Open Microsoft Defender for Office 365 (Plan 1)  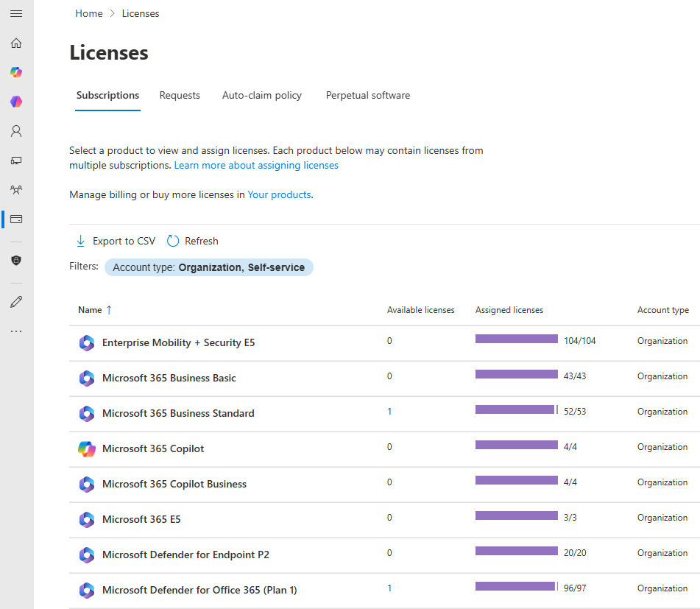(x=199, y=590)
